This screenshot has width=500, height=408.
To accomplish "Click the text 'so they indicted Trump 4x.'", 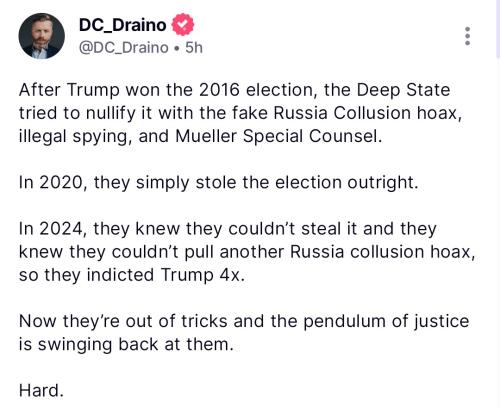I will (132, 275).
